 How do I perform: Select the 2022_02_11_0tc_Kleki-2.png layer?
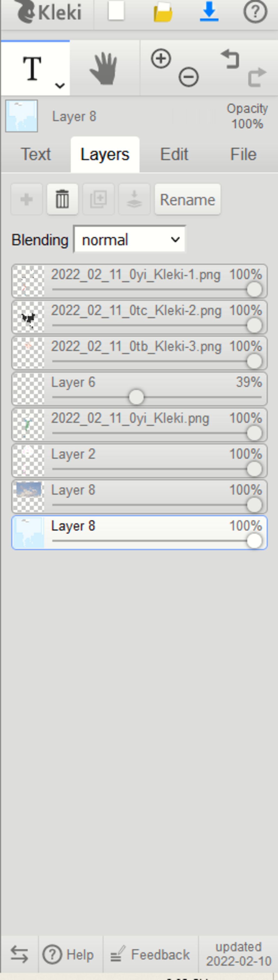pyautogui.click(x=139, y=317)
